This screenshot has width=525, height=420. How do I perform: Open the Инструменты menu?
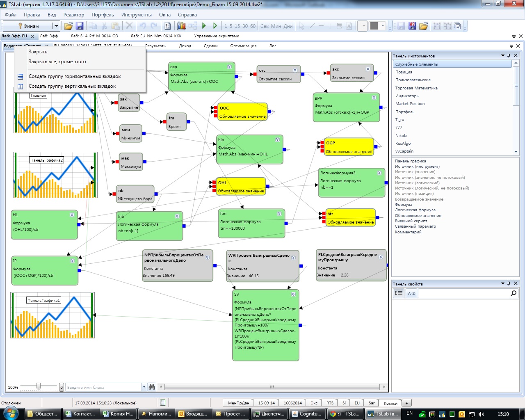coord(136,15)
